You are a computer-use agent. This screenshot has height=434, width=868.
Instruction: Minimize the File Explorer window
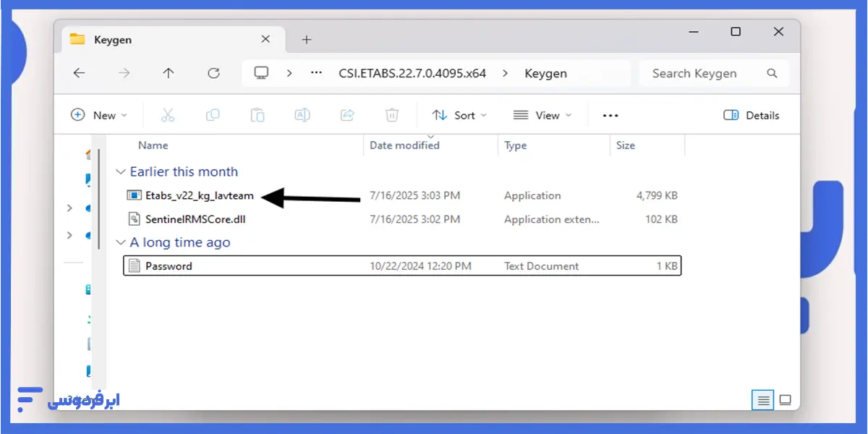pyautogui.click(x=692, y=32)
